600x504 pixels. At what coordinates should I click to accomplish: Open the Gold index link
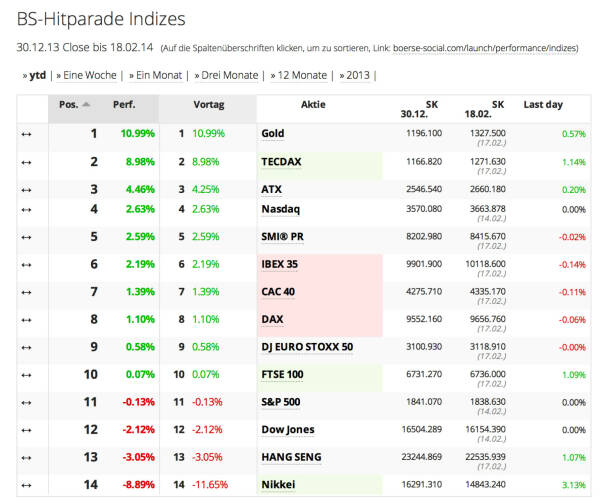[x=273, y=133]
